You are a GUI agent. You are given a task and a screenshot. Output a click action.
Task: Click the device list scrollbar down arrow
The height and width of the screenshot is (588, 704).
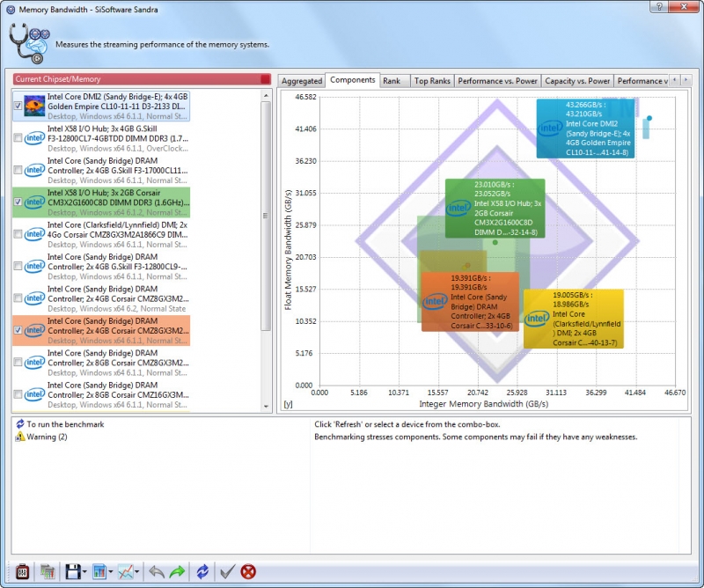click(266, 407)
